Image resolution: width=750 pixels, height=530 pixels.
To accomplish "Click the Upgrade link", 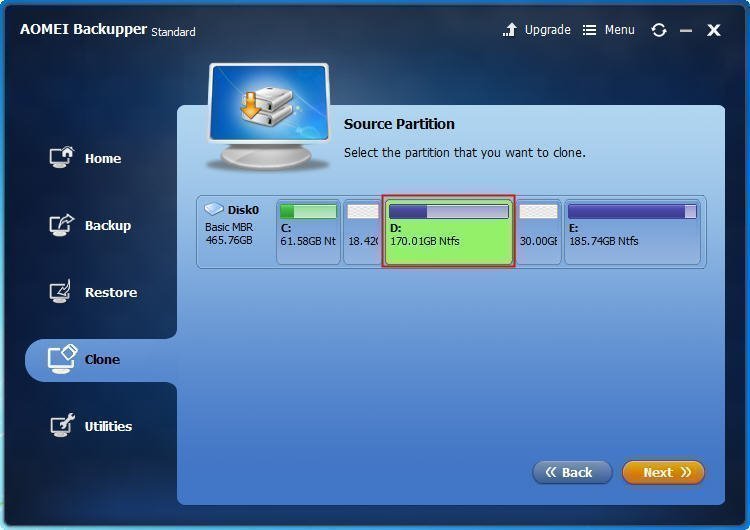I will [x=547, y=30].
